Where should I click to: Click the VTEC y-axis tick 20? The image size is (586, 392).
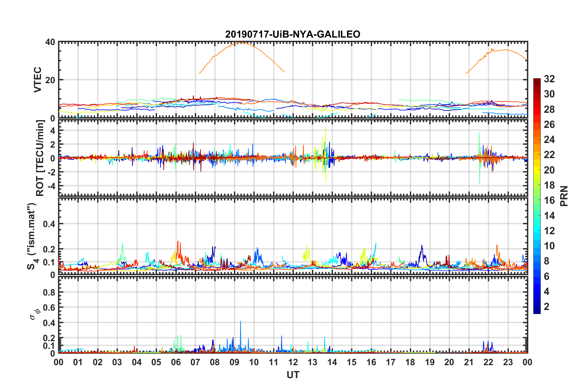50,80
